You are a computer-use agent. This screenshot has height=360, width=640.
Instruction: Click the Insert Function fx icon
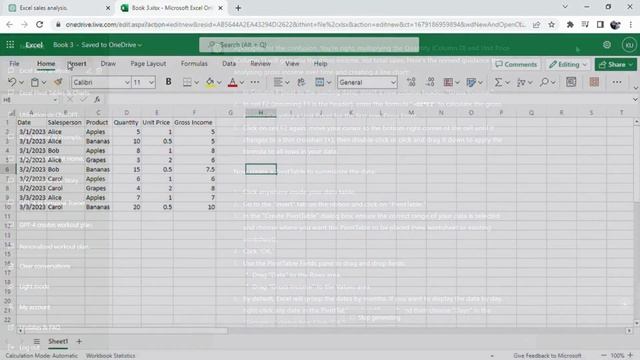click(97, 99)
